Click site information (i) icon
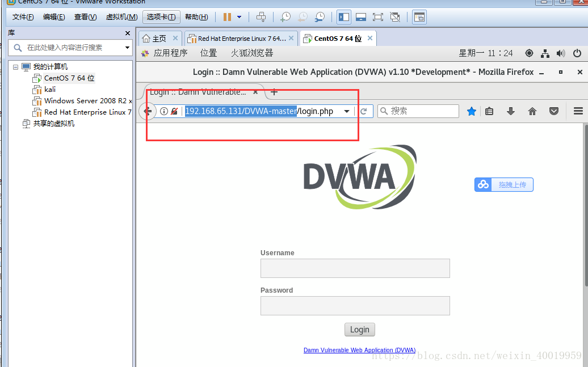 164,111
